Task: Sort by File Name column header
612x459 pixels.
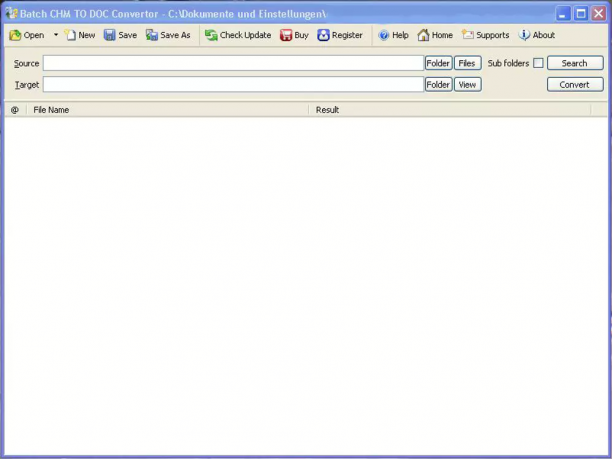Action: coord(168,110)
